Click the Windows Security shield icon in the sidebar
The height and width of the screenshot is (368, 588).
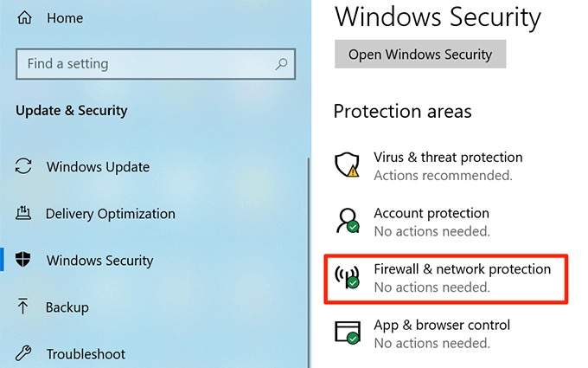24,261
